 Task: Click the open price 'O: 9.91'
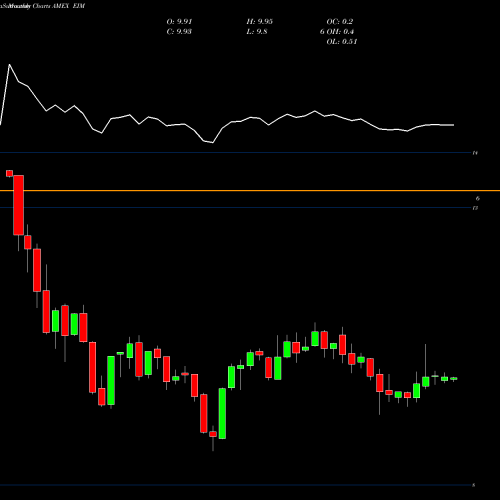point(179,22)
